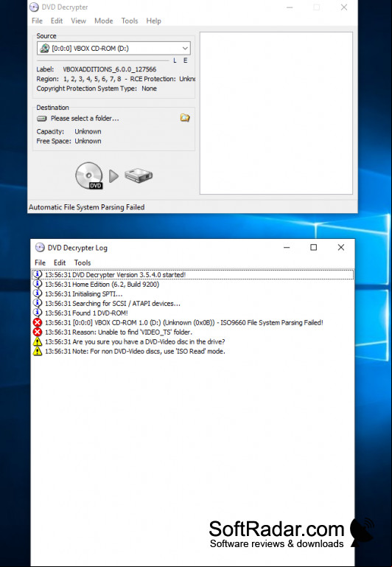Open the Tools menu in DVD Decrypter
Screen dimensions: 392x567
(x=130, y=21)
